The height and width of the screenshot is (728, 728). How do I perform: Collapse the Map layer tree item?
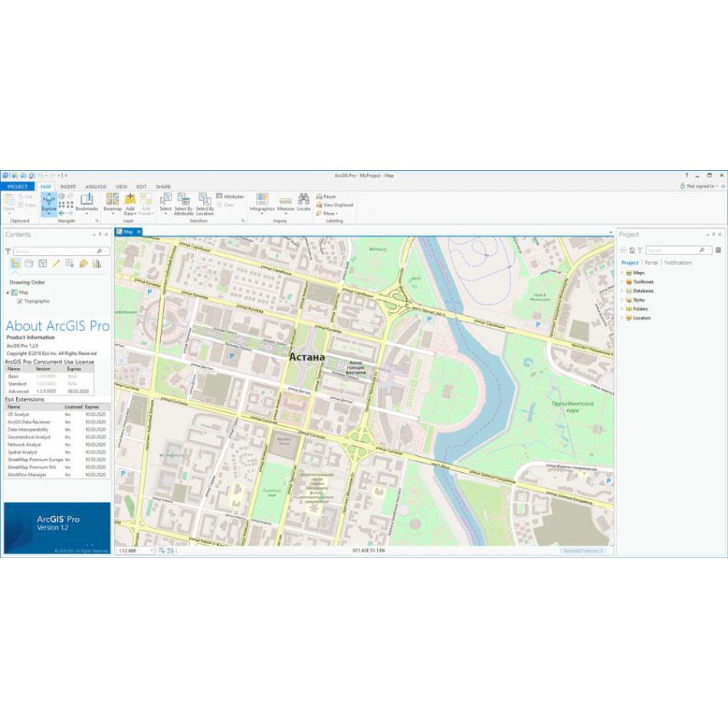click(x=8, y=292)
